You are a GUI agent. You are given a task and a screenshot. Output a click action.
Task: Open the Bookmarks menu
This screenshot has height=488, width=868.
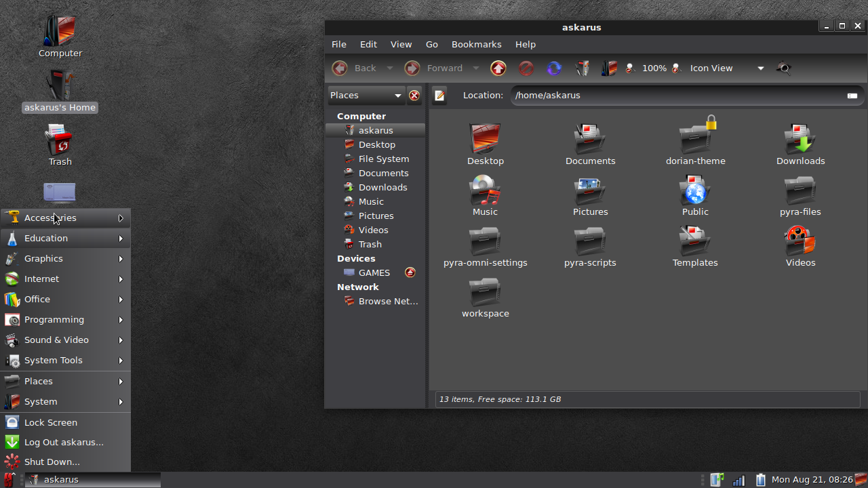(x=476, y=45)
